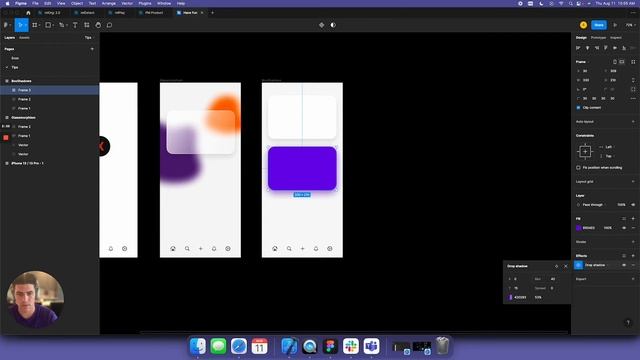
Task: Open effect settings icon for Drop shadow
Action: click(579, 265)
